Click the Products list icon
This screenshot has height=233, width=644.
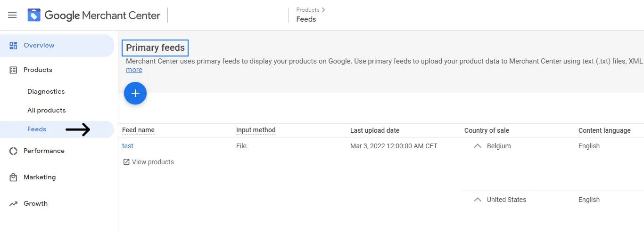(13, 70)
